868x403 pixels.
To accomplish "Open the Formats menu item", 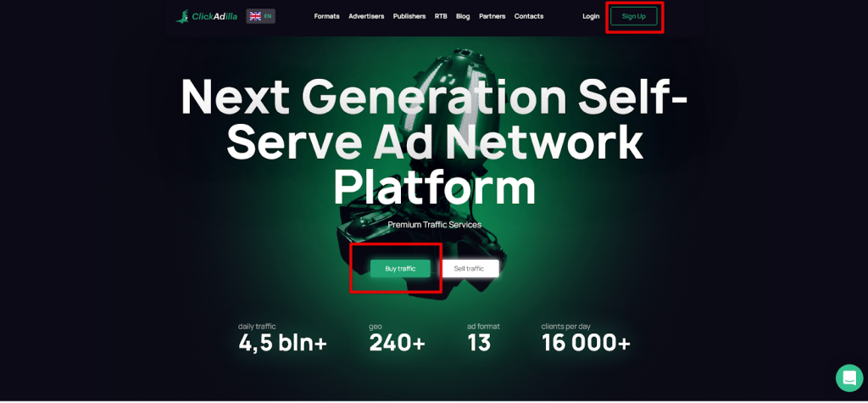I will (326, 16).
